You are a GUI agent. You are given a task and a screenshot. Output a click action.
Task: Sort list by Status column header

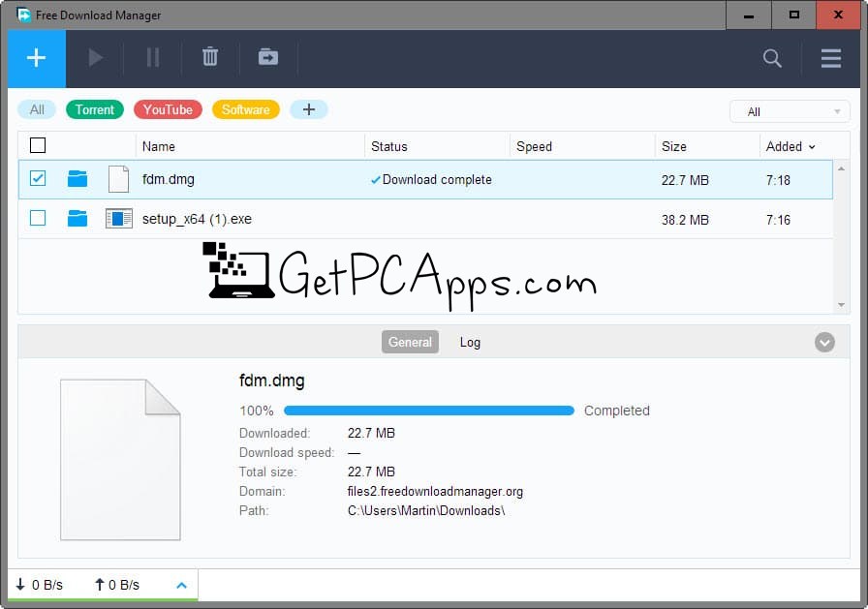pyautogui.click(x=389, y=146)
